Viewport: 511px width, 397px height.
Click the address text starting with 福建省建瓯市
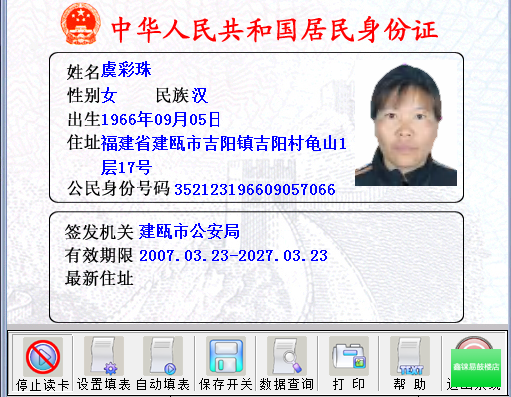pos(223,155)
